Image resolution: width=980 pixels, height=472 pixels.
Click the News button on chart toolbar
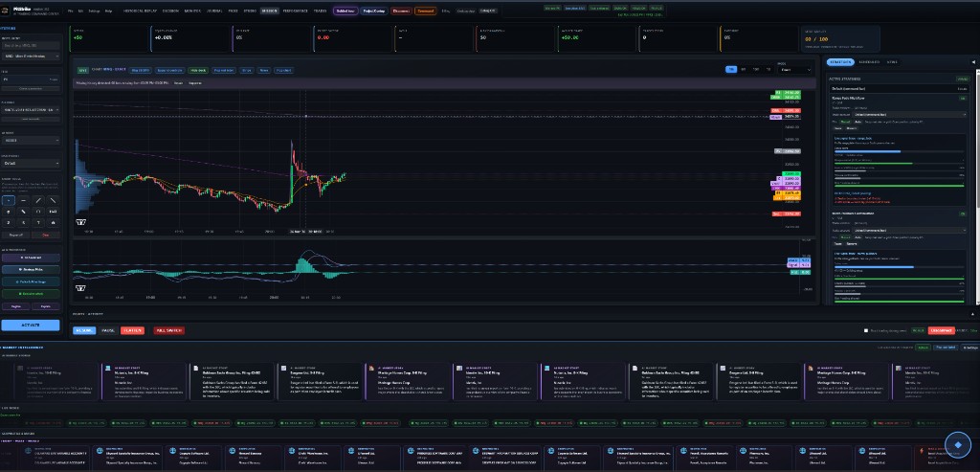[x=264, y=70]
